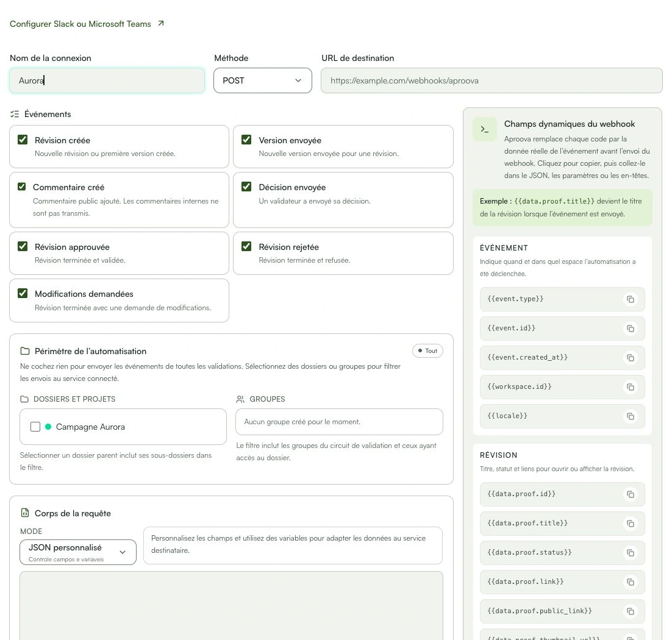Focus the Nom de la connexion field
The height and width of the screenshot is (640, 672).
pyautogui.click(x=107, y=80)
